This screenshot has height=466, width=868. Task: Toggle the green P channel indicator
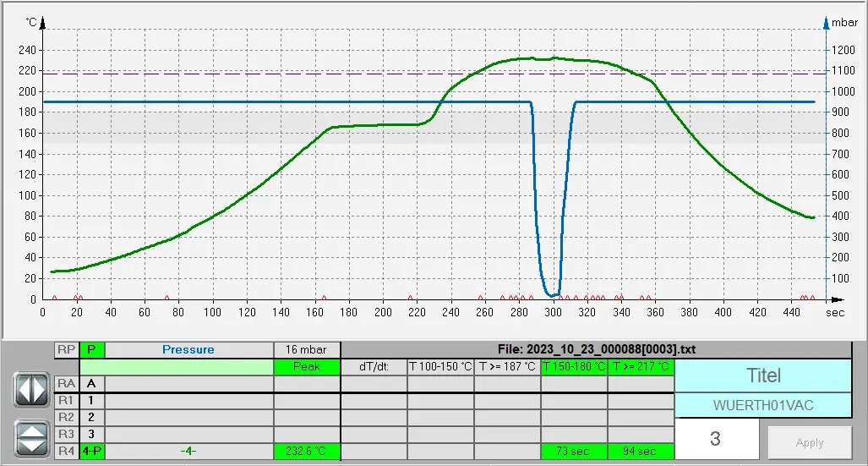coord(91,349)
